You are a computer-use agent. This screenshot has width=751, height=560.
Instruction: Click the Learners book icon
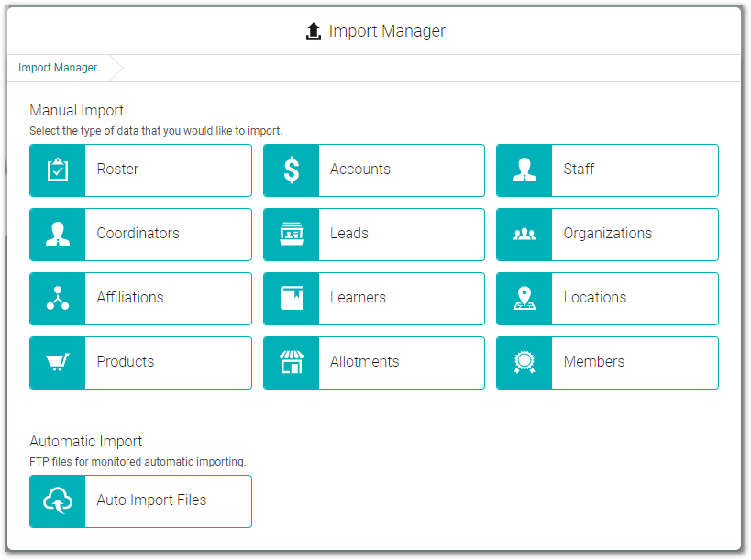pyautogui.click(x=292, y=298)
